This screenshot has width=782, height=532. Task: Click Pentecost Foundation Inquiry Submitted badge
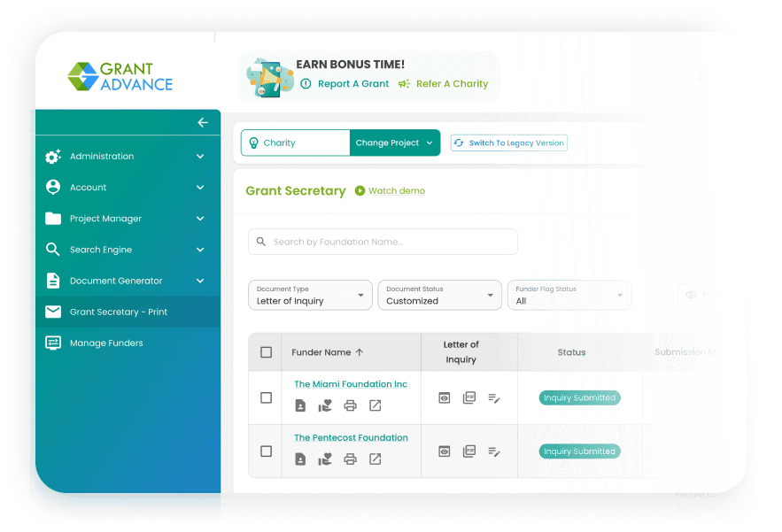coord(579,451)
